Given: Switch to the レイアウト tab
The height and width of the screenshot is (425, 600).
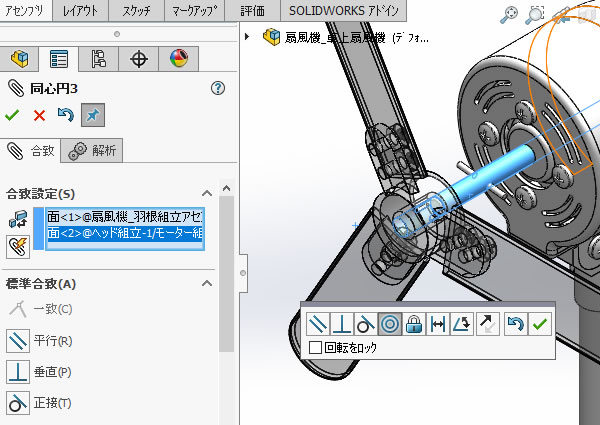Looking at the screenshot, I should (80, 11).
